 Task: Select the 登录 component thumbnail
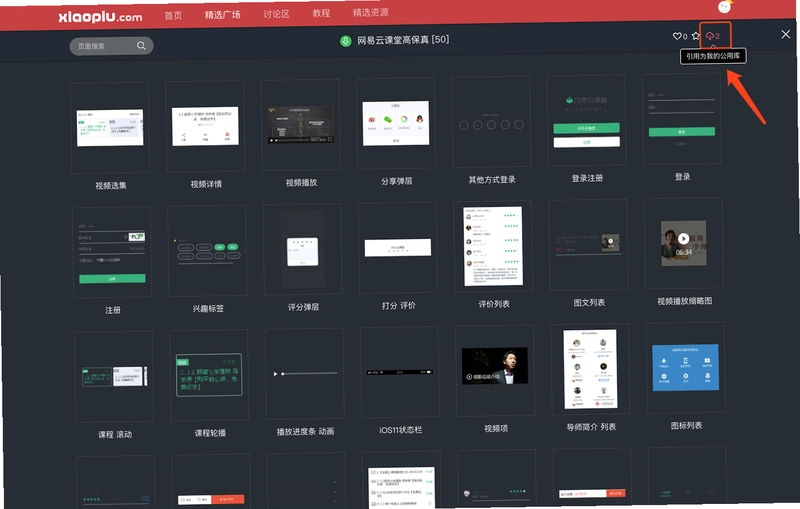(682, 118)
